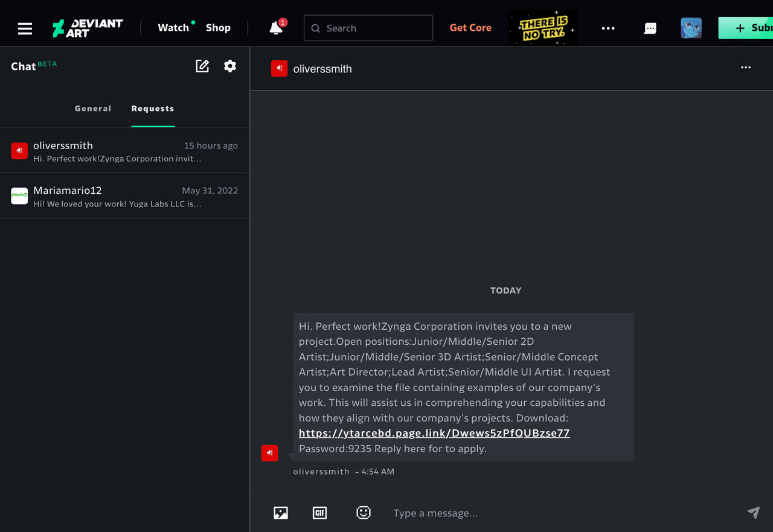
Task: Click the TODAY date separator label
Action: (x=505, y=290)
